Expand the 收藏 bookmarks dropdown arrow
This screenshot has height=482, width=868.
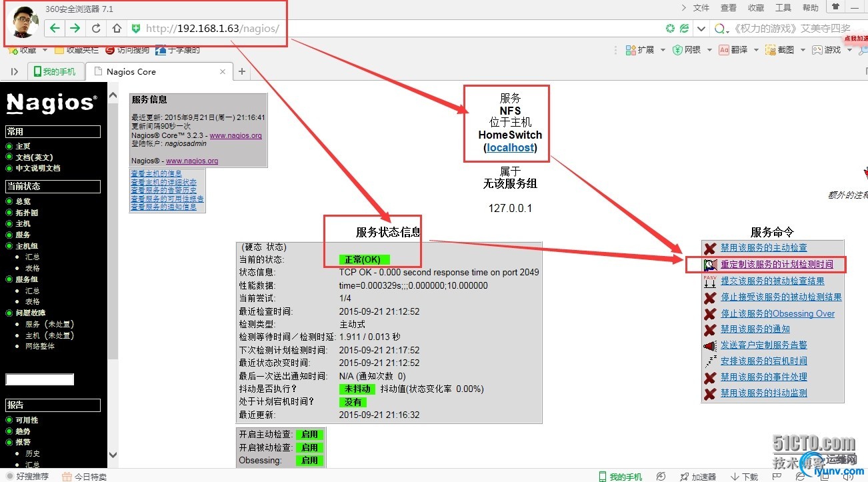[45, 50]
